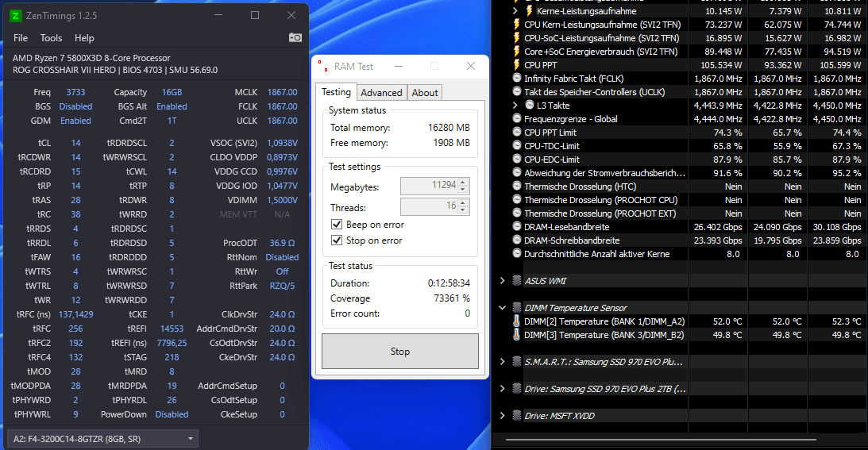Collapse the DIMM Temperature Sensor group
The image size is (868, 450).
pyautogui.click(x=502, y=308)
